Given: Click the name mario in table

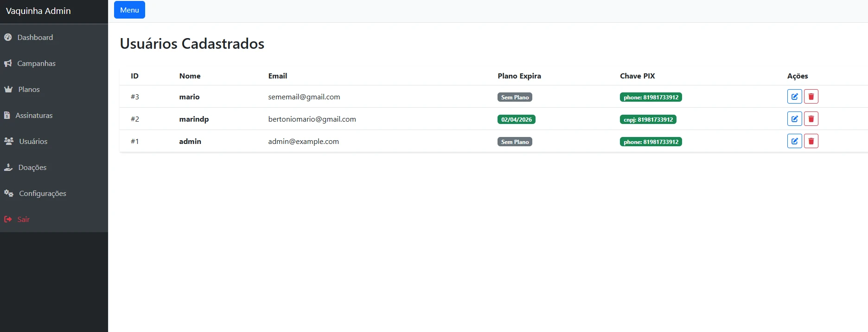Looking at the screenshot, I should (189, 97).
